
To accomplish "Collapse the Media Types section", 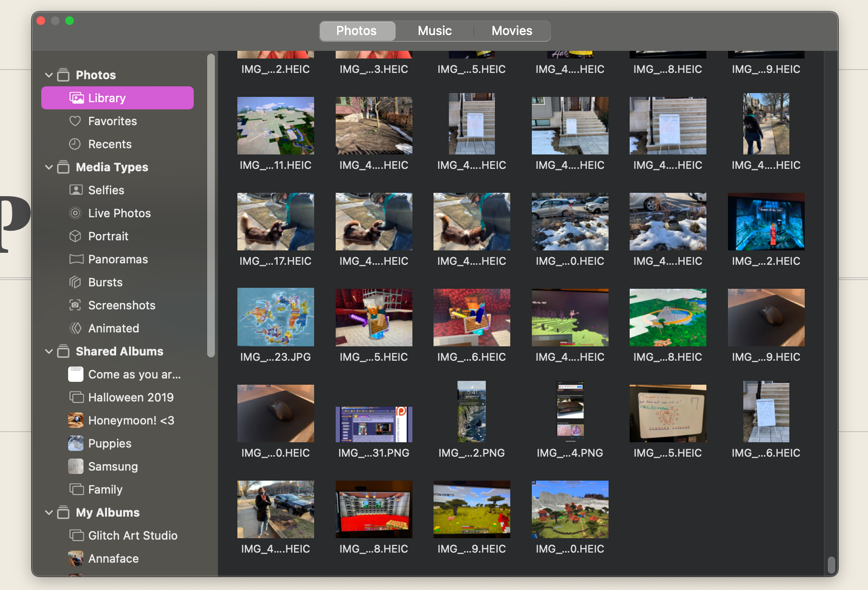I will pyautogui.click(x=49, y=167).
